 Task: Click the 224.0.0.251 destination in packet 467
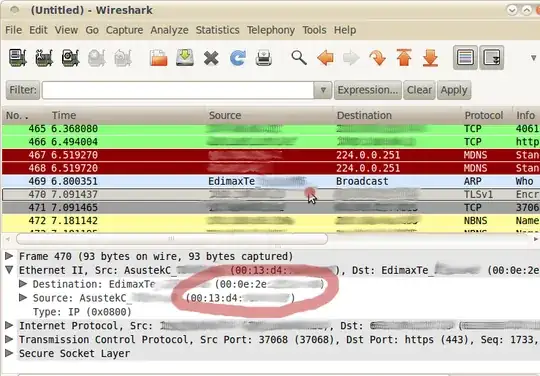[368, 155]
